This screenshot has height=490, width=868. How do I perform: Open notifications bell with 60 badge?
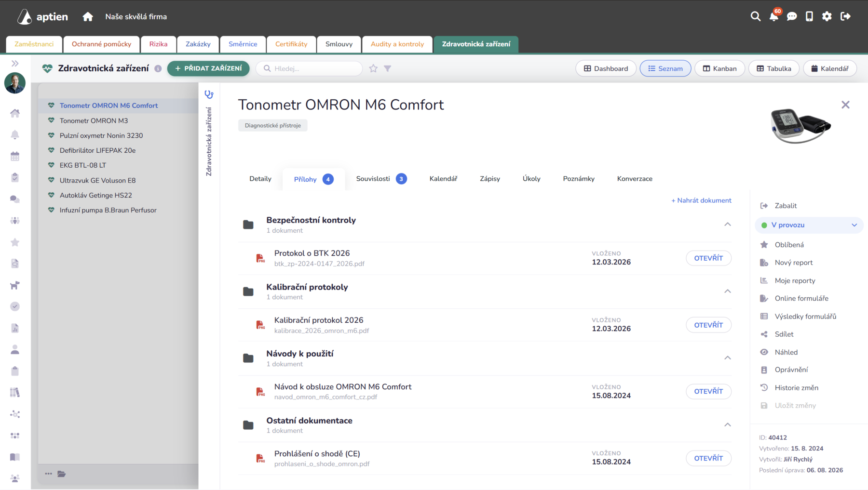pyautogui.click(x=774, y=16)
